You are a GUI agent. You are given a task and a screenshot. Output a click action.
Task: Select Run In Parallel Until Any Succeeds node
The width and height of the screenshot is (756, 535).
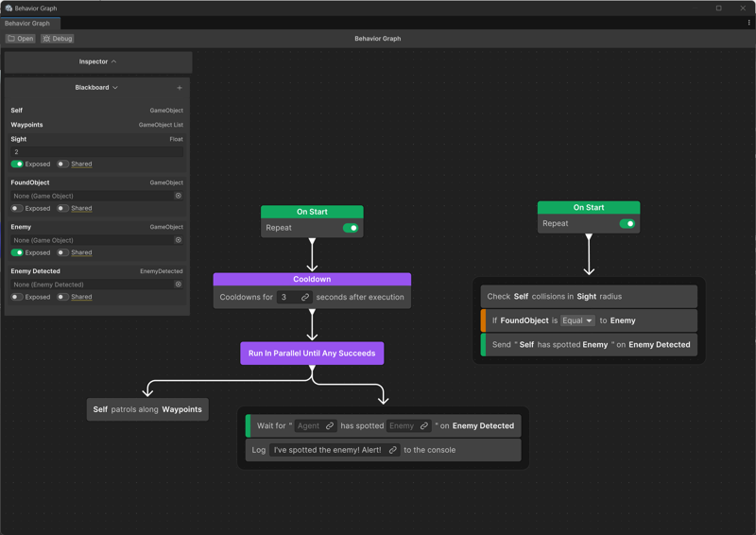[312, 354]
